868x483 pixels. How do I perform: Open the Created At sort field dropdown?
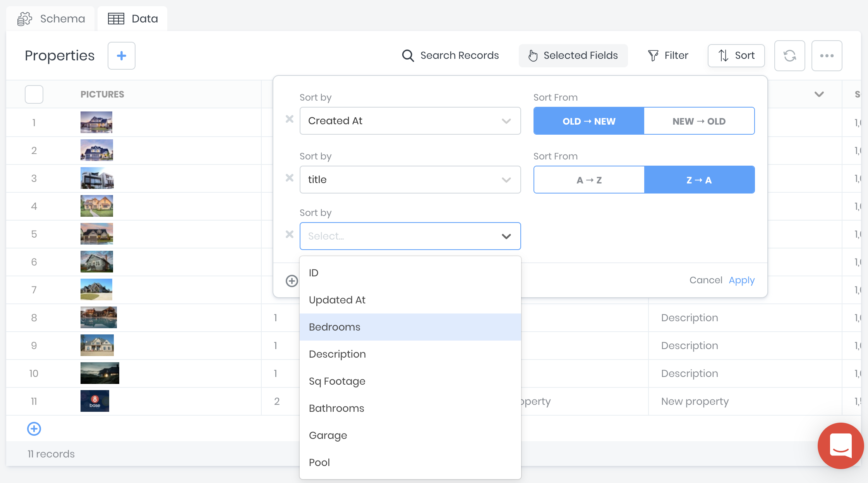pos(410,121)
